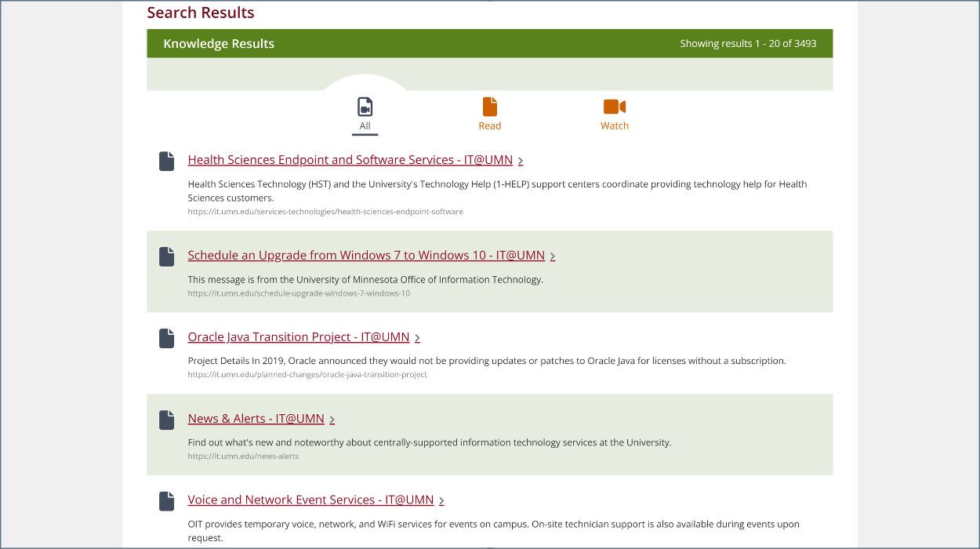
Task: Switch to the Read results tab label
Action: pos(489,125)
